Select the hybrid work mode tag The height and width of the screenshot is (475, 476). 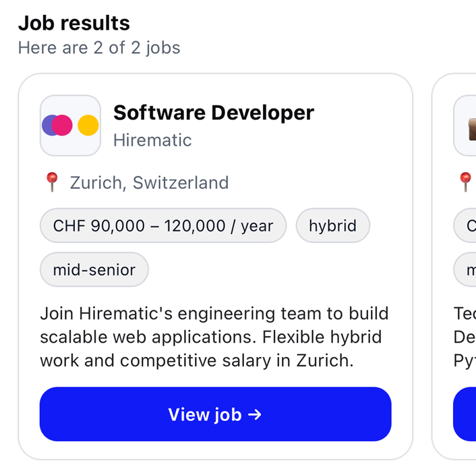tap(332, 225)
